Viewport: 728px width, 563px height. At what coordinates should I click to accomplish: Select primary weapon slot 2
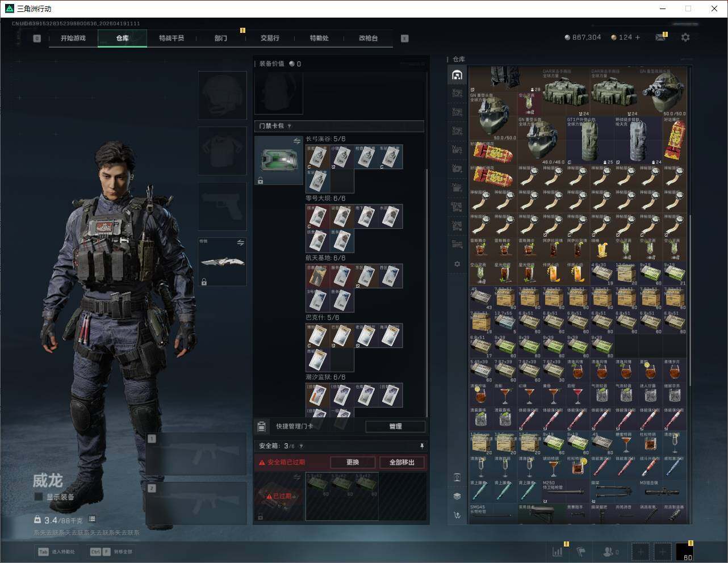[x=196, y=503]
